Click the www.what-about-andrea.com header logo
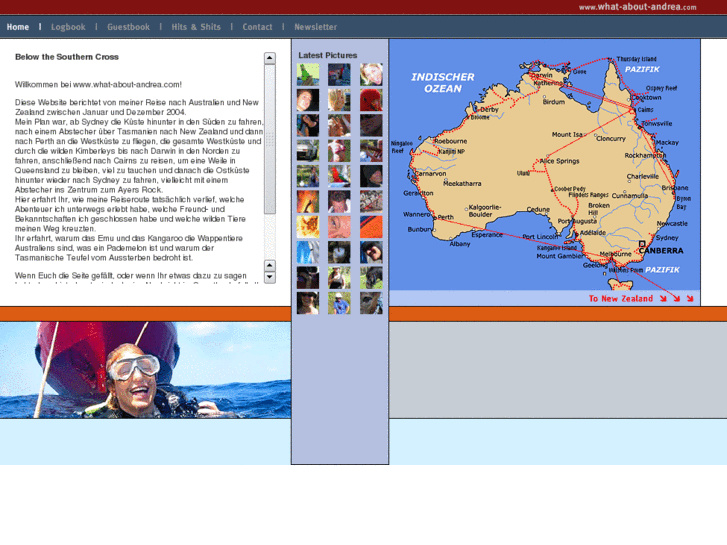727x545 pixels. [638, 6]
